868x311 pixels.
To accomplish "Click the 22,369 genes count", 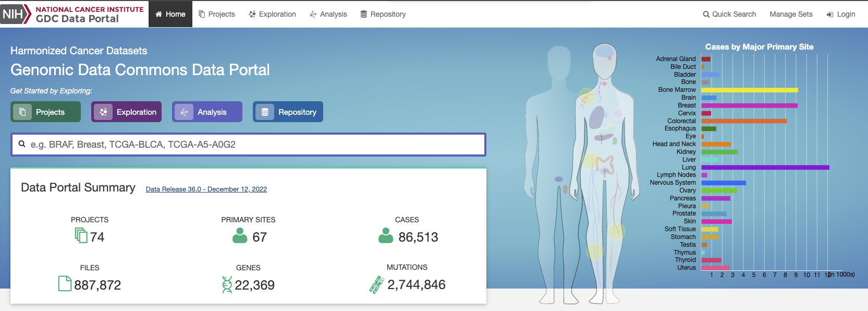I will point(254,285).
